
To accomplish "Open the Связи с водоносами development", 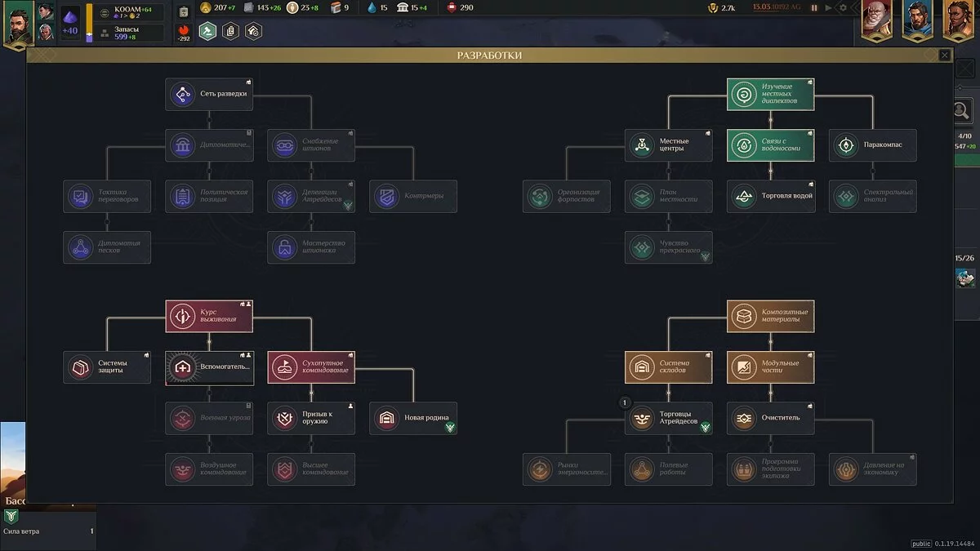I will pyautogui.click(x=771, y=145).
